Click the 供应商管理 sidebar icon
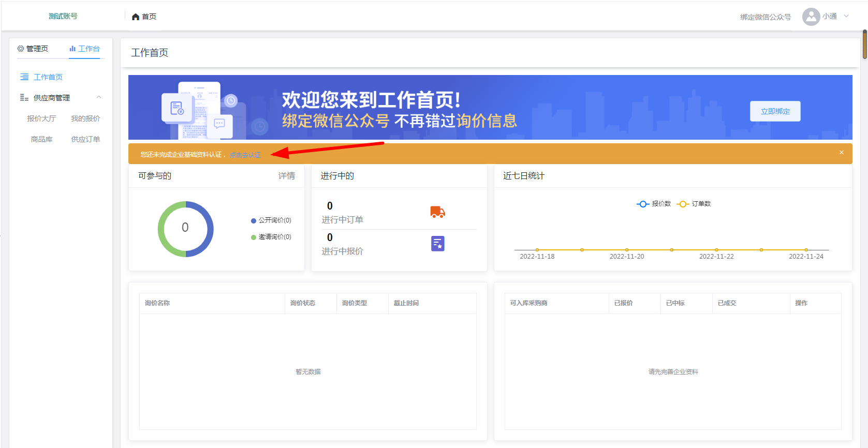Screen dimensions: 868x448 (24, 98)
